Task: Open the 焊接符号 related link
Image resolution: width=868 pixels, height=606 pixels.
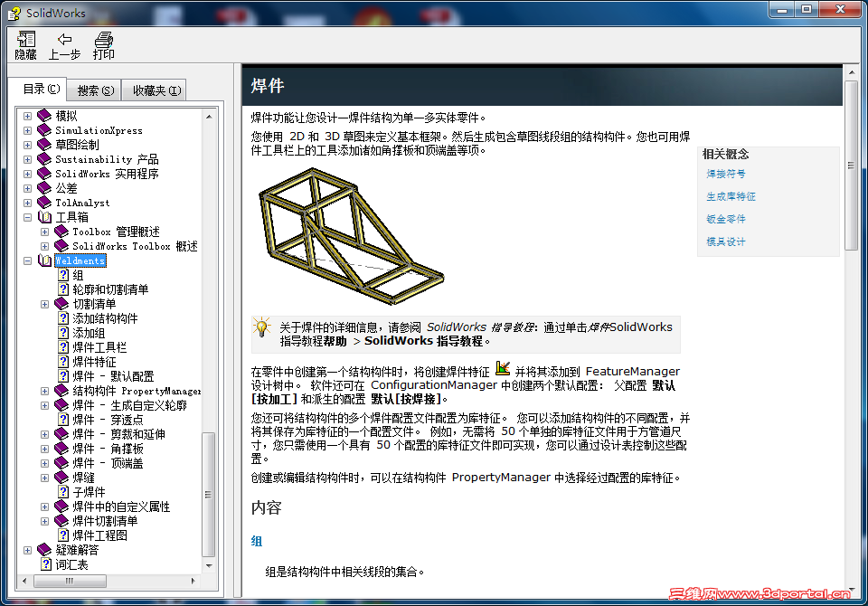Action: tap(726, 174)
